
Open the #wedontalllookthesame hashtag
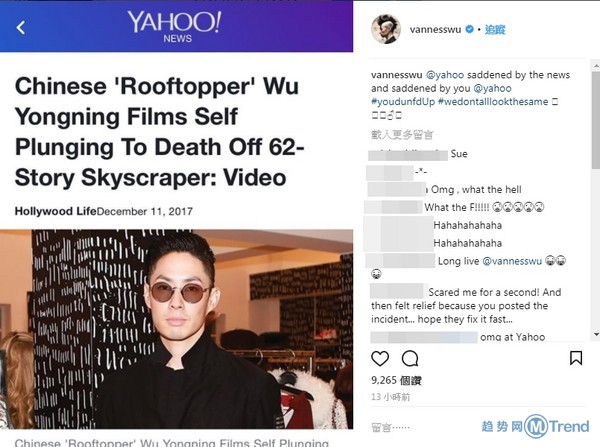(493, 102)
